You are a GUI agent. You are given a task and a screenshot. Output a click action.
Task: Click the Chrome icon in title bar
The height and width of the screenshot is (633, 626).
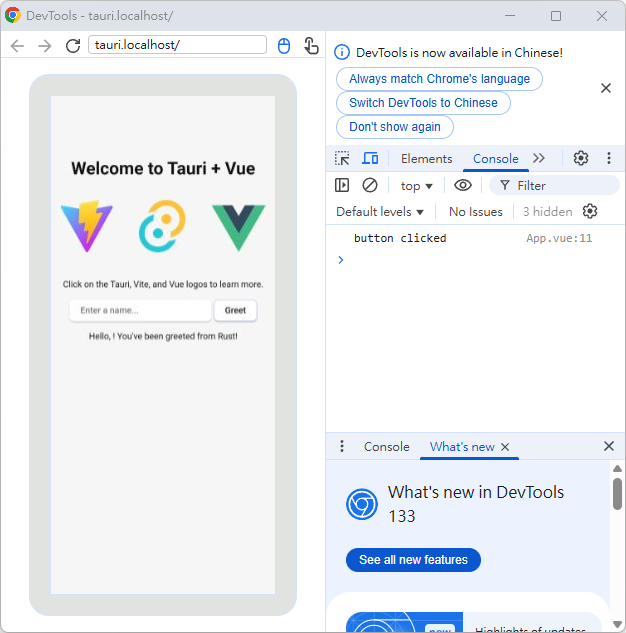[x=13, y=15]
